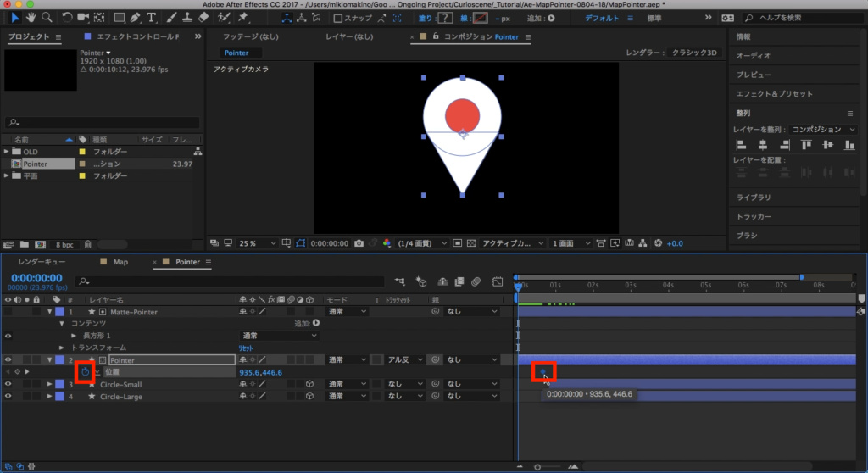Image resolution: width=868 pixels, height=473 pixels.
Task: Select the Rotation tool
Action: pyautogui.click(x=67, y=17)
